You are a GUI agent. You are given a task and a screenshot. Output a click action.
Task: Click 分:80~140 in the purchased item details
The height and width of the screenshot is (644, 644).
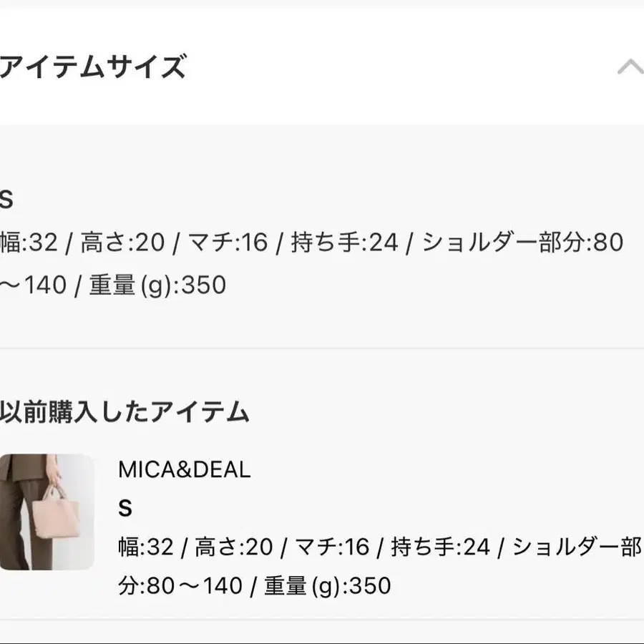[x=180, y=585]
